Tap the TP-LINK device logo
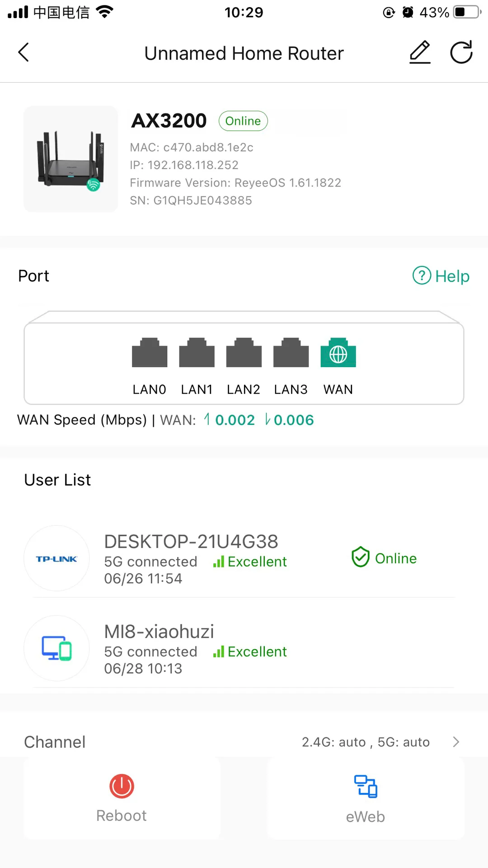 click(x=56, y=559)
